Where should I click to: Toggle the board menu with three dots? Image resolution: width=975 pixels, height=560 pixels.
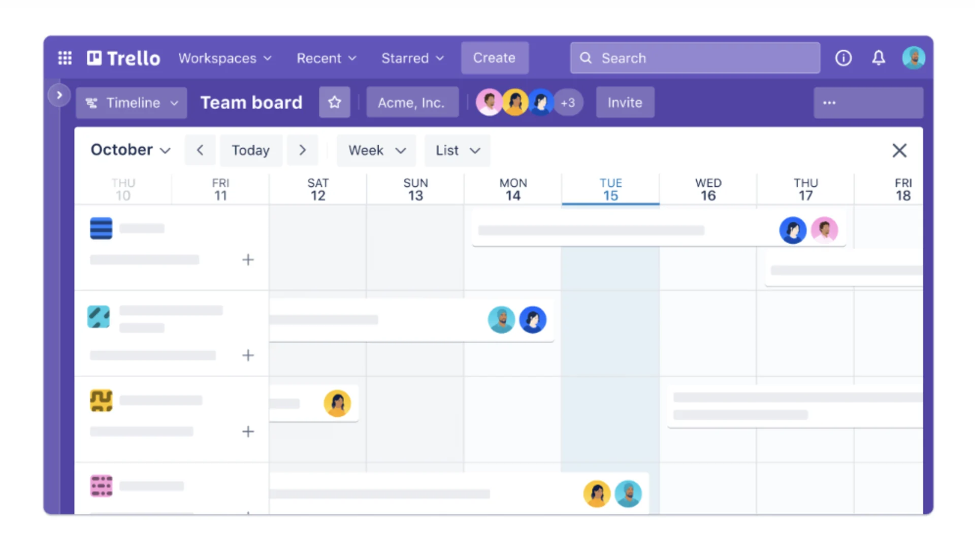coord(829,102)
